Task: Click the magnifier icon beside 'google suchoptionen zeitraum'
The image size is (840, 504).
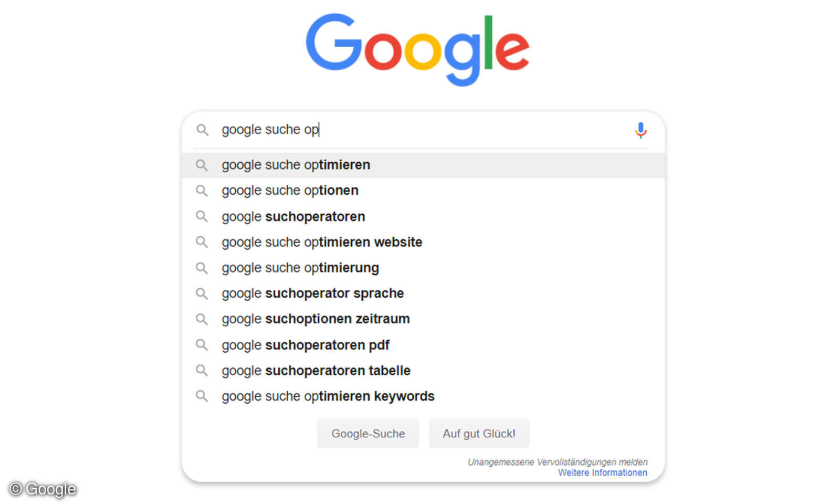Action: pos(202,319)
